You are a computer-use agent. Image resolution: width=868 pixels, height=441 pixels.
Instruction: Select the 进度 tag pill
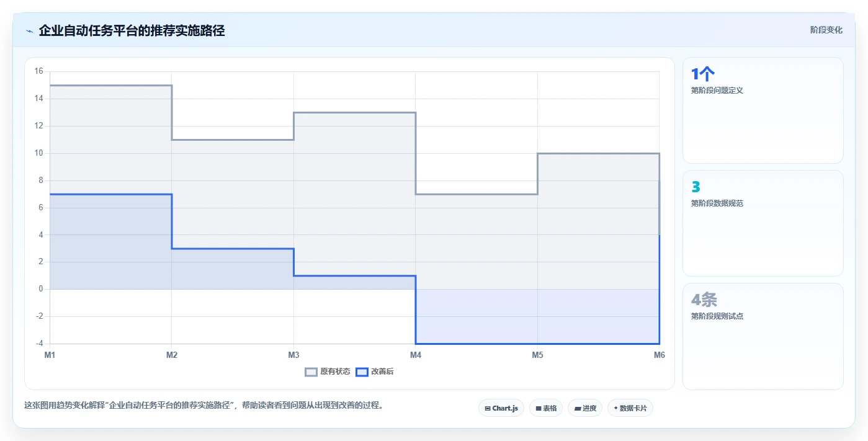[x=585, y=408]
